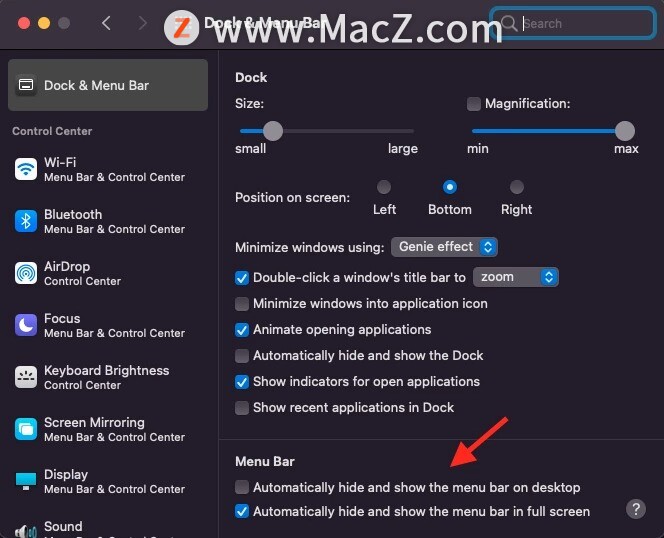Open help with the question mark button
Image resolution: width=664 pixels, height=538 pixels.
pos(636,509)
